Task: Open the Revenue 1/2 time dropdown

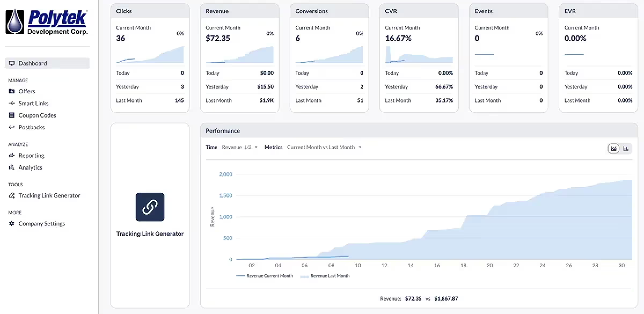Action: (x=239, y=147)
